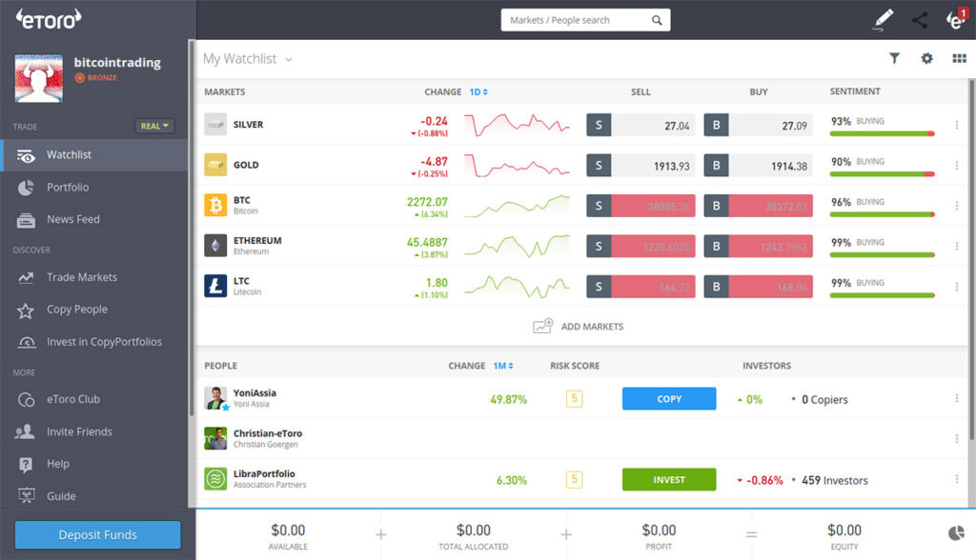
Task: Open options menu for SILVER row
Action: point(957,125)
